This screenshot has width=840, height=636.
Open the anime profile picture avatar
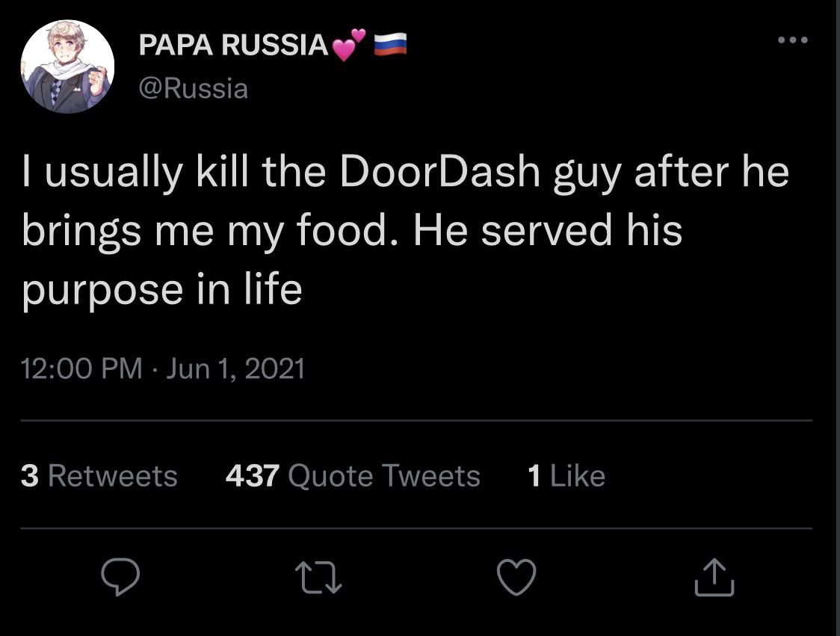67,67
